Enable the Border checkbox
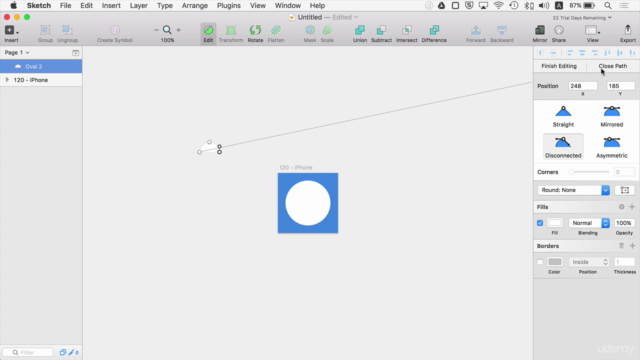This screenshot has height=360, width=640. pyautogui.click(x=540, y=262)
